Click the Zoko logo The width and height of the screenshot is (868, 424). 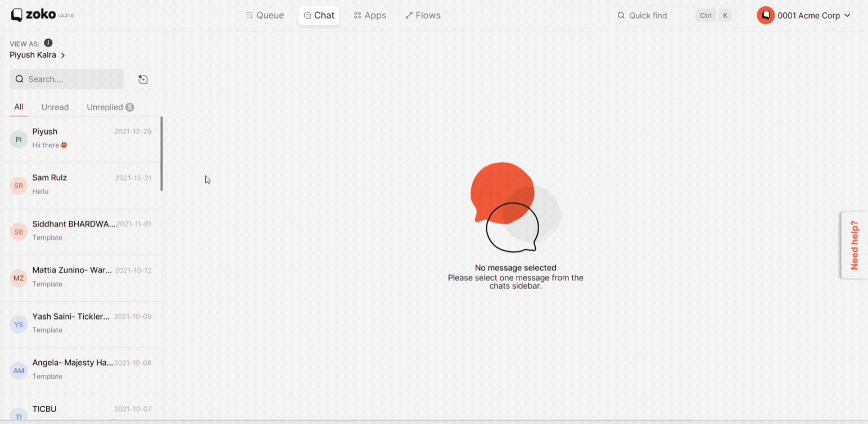click(x=34, y=15)
